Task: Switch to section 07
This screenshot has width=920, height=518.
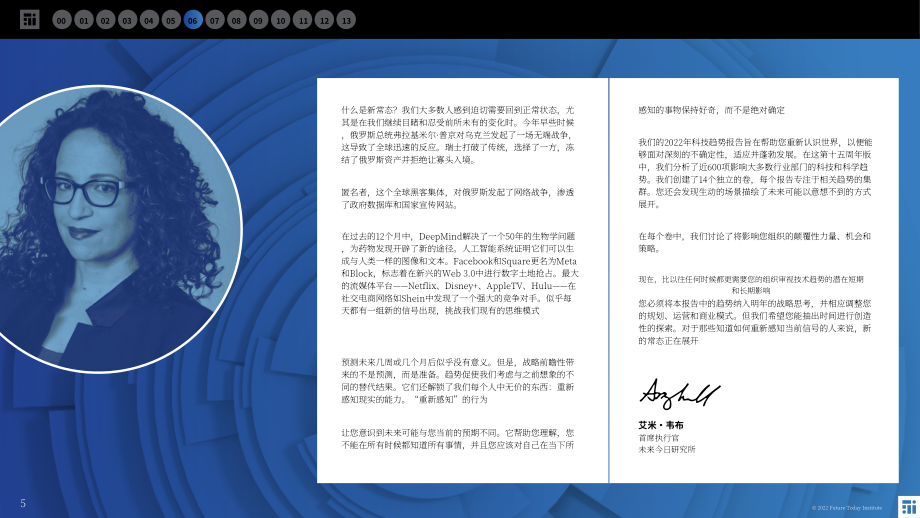Action: [x=215, y=20]
